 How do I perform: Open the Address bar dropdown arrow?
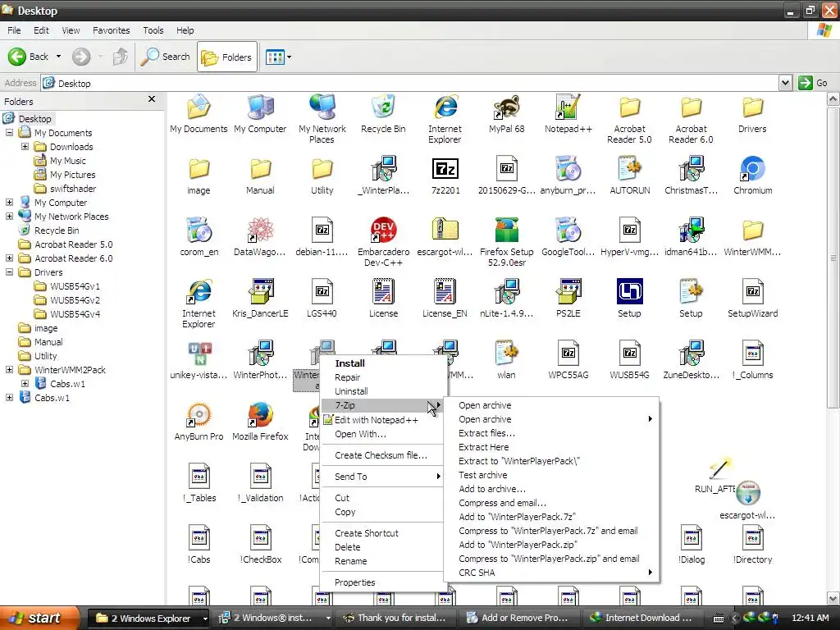(x=785, y=83)
